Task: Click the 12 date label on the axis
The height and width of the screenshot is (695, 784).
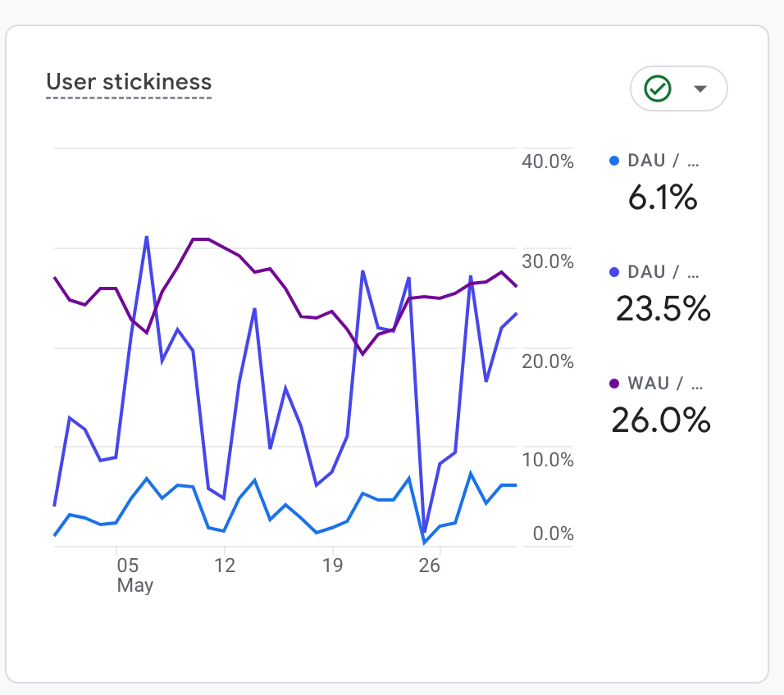Action: (225, 566)
